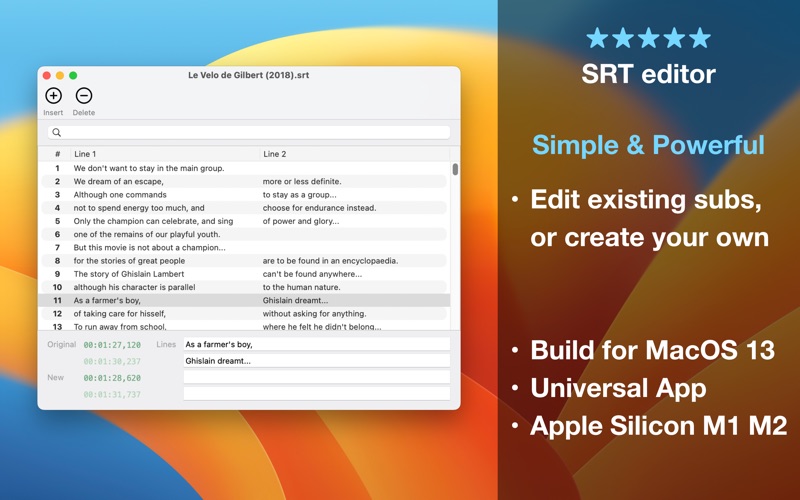Click cell 'choose for endurance instead.'
800x500 pixels.
[x=319, y=208]
